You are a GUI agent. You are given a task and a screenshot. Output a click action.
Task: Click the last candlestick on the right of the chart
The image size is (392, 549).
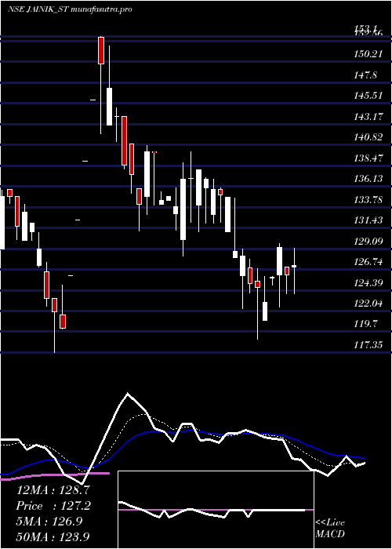tap(294, 271)
